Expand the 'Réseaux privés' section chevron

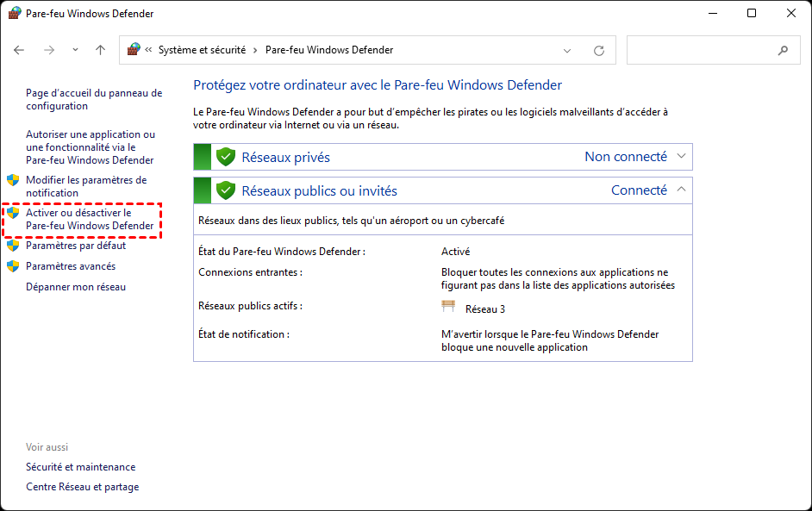tap(682, 156)
